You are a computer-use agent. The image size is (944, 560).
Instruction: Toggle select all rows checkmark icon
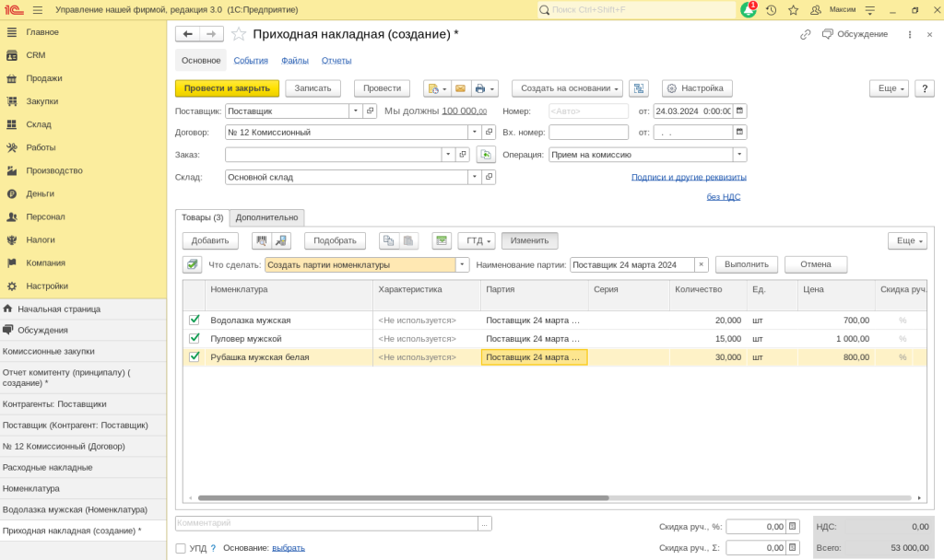(x=192, y=264)
